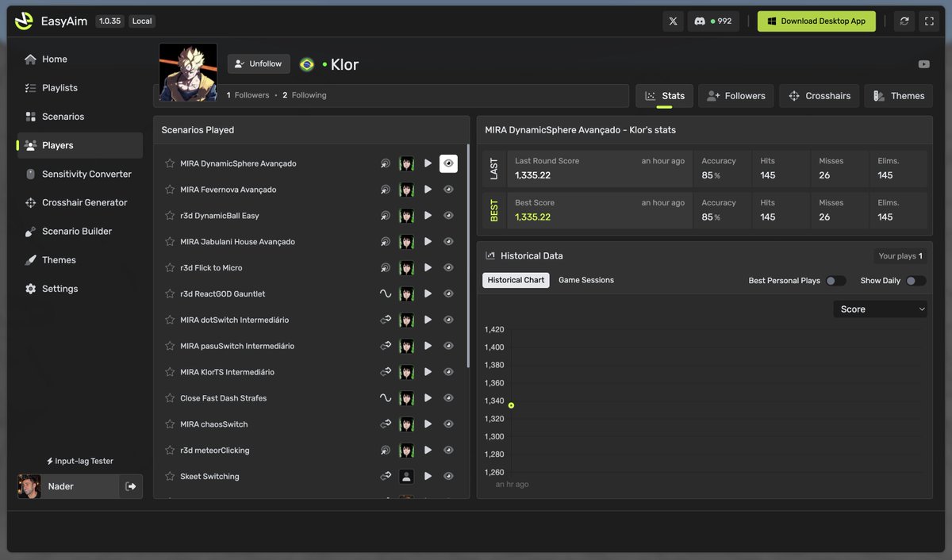The image size is (952, 560).
Task: Click switching-type icon on MIRA dotSwitch Intermediário
Action: [386, 320]
